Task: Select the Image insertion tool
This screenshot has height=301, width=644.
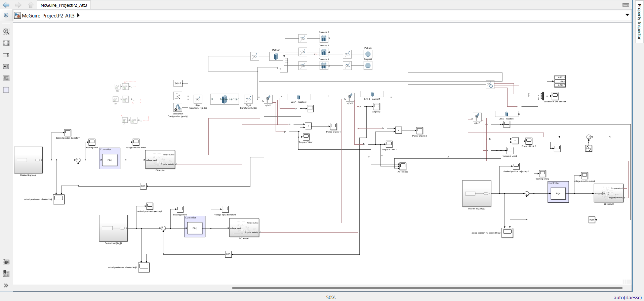Action: tap(6, 78)
